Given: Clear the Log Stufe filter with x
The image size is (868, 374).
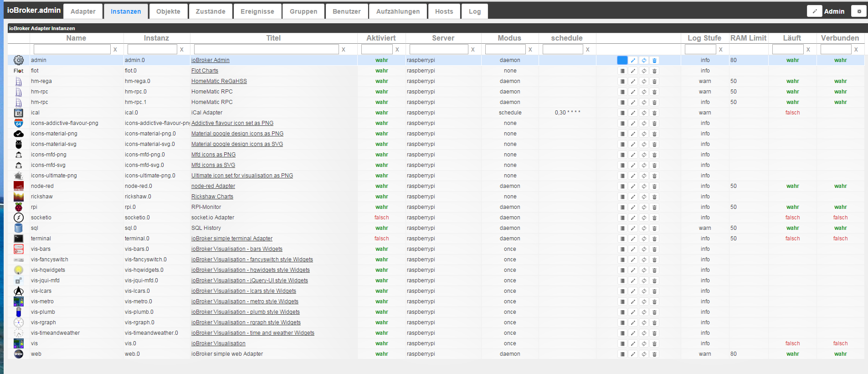Looking at the screenshot, I should click(x=721, y=49).
